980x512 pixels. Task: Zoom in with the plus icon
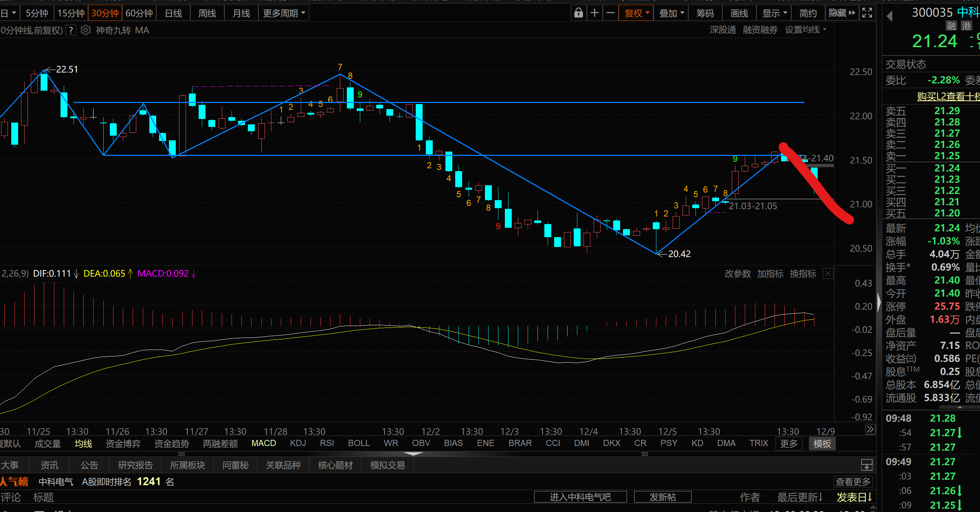click(594, 13)
